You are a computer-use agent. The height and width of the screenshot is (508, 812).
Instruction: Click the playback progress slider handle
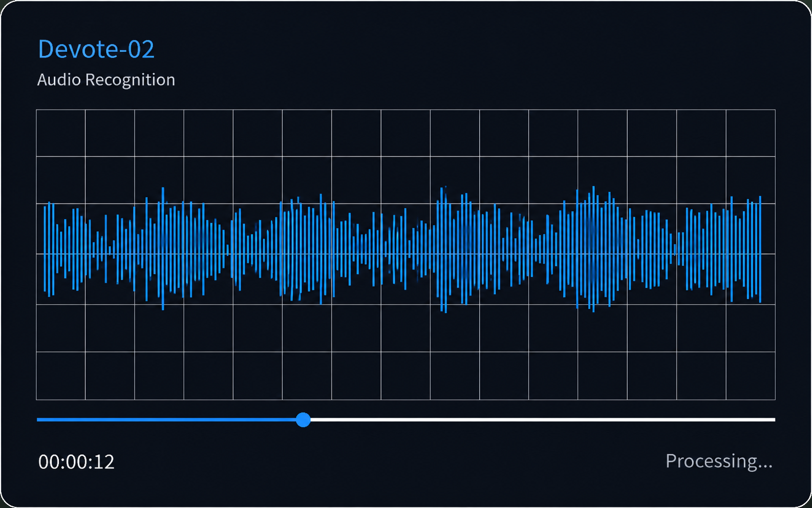(x=303, y=420)
